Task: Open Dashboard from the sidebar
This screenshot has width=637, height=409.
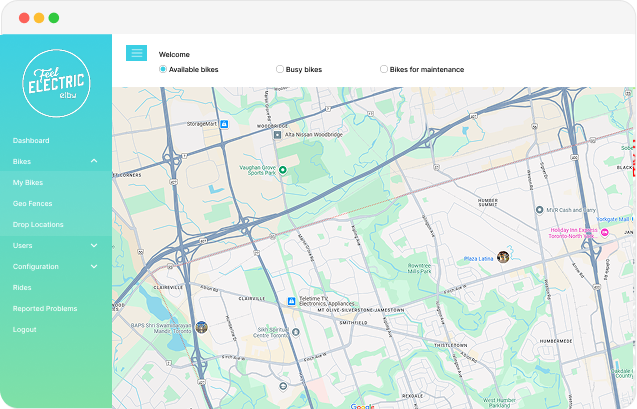Action: (31, 140)
